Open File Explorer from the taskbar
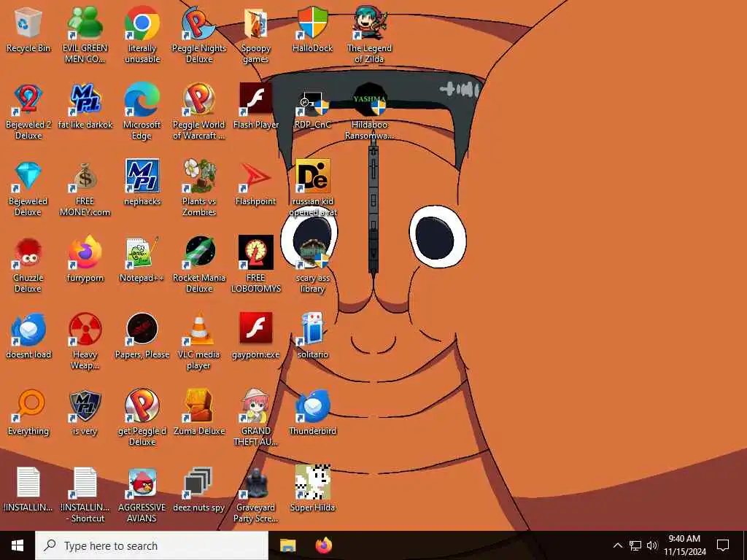Viewport: 747px width, 560px height. [287, 545]
